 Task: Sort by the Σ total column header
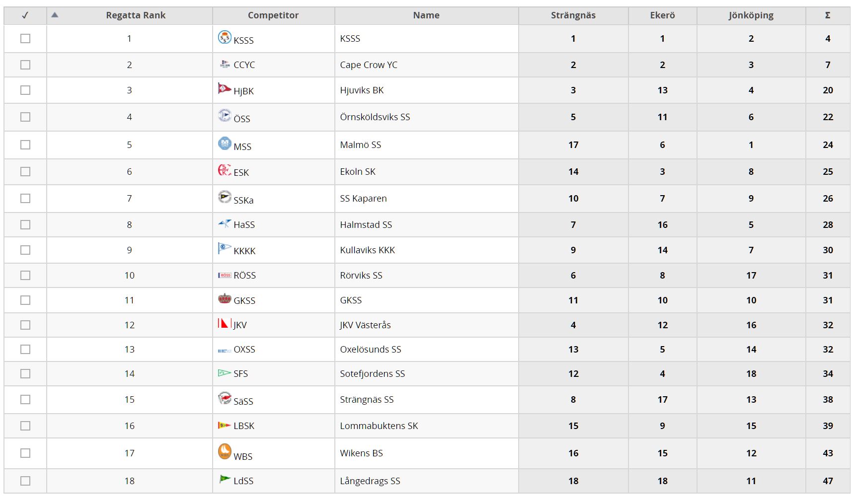point(828,15)
